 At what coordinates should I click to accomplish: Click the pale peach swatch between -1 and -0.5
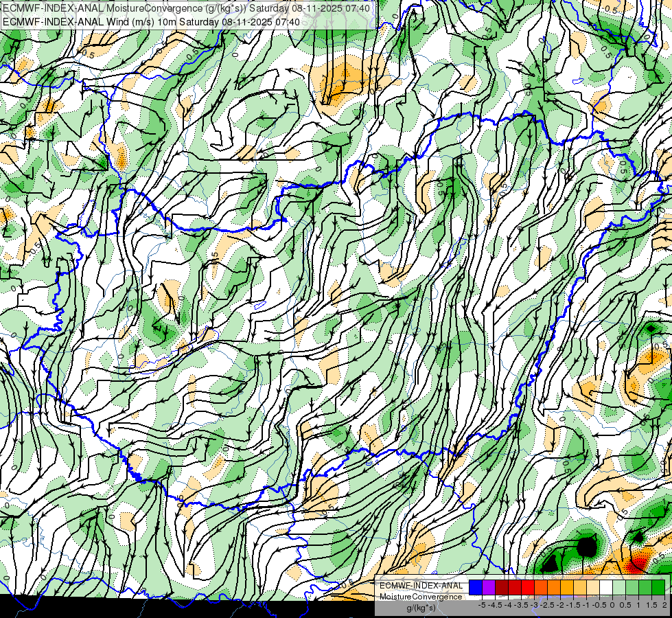[x=593, y=588]
